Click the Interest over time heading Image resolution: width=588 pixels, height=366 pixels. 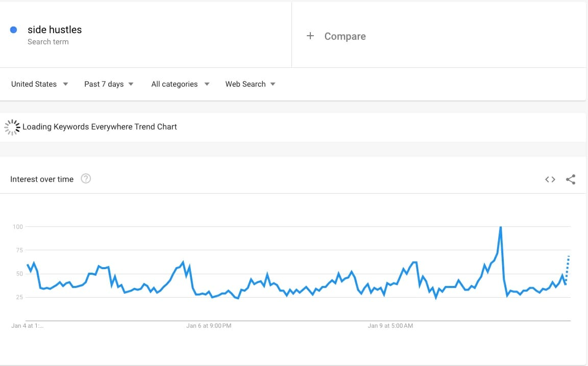click(x=42, y=179)
